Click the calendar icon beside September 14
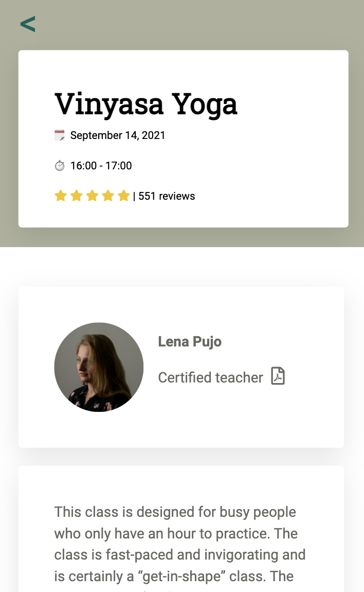This screenshot has width=364, height=592. click(60, 134)
